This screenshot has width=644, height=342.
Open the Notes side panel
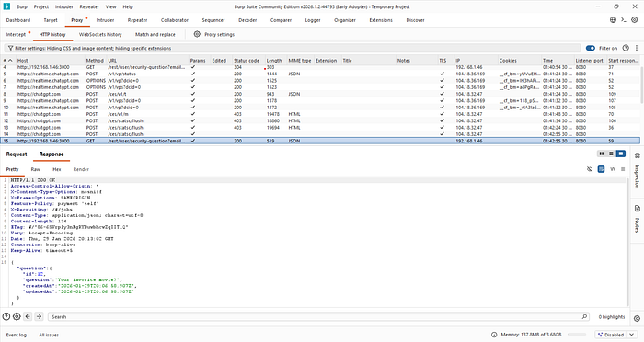tap(637, 219)
